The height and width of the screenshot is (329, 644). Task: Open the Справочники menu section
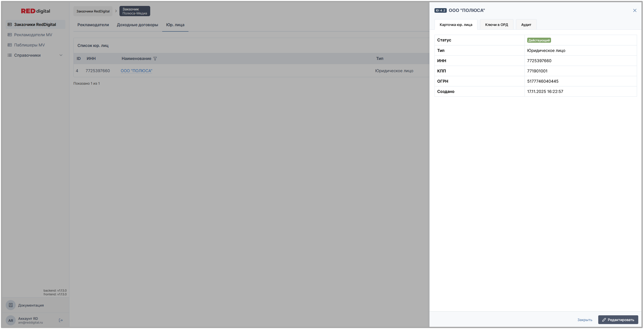coord(27,55)
